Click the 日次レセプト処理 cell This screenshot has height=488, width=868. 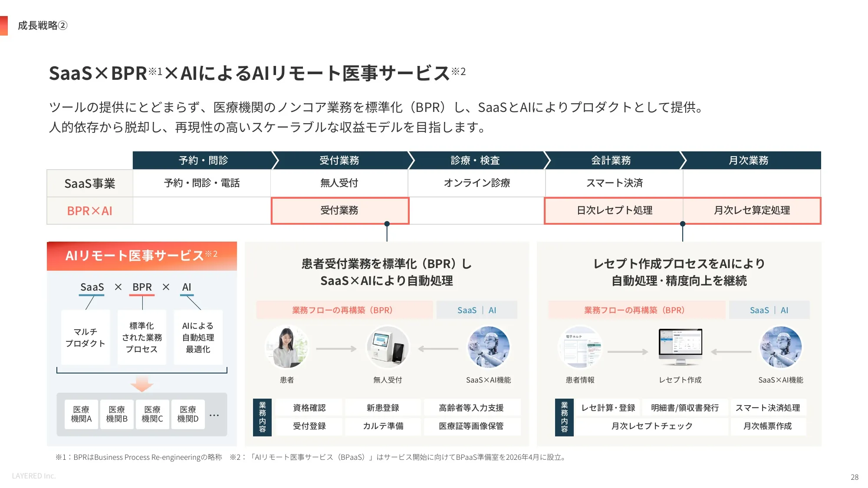point(614,211)
